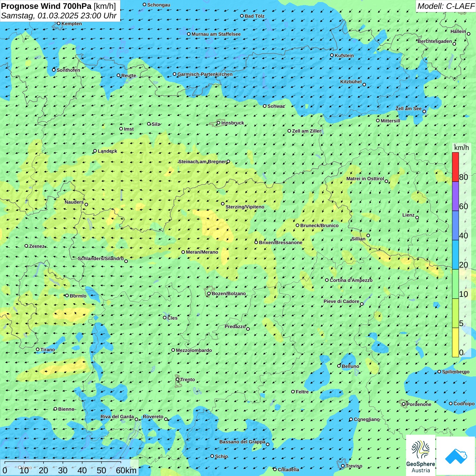476x476 pixels.
Task: Click the Tirano label
Action: pyautogui.click(x=48, y=350)
